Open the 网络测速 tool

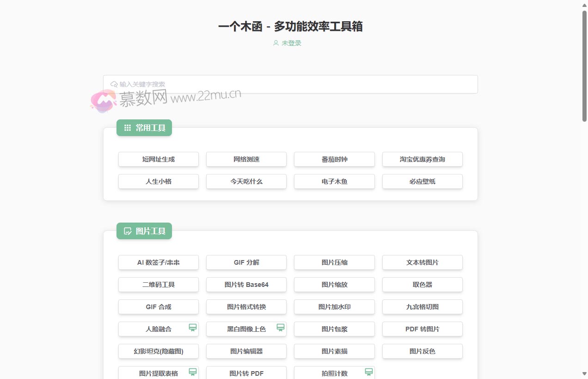pyautogui.click(x=246, y=159)
